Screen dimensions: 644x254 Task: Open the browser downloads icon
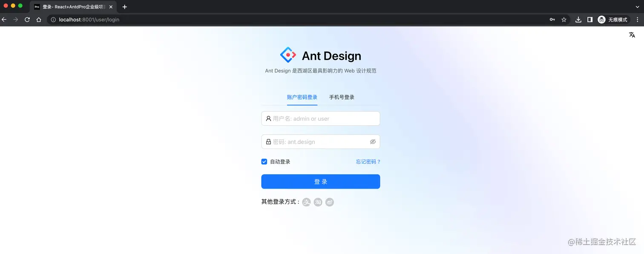[x=578, y=20]
